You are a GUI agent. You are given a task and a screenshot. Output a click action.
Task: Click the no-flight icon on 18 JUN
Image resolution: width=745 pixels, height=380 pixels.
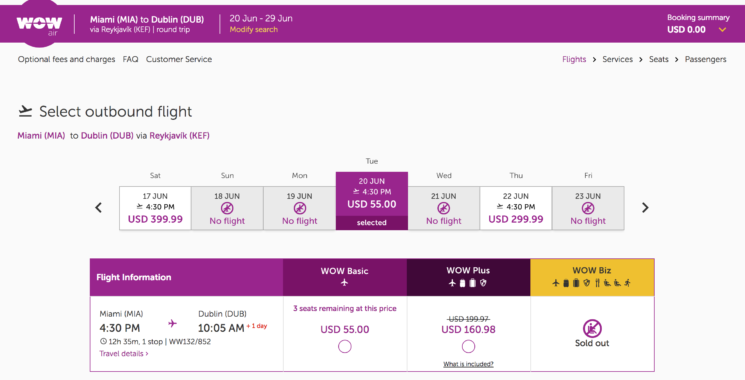point(227,208)
